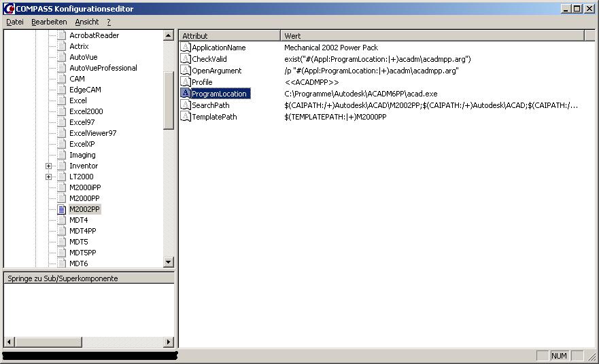Click the OpenArgument attribute icon

(x=186, y=70)
